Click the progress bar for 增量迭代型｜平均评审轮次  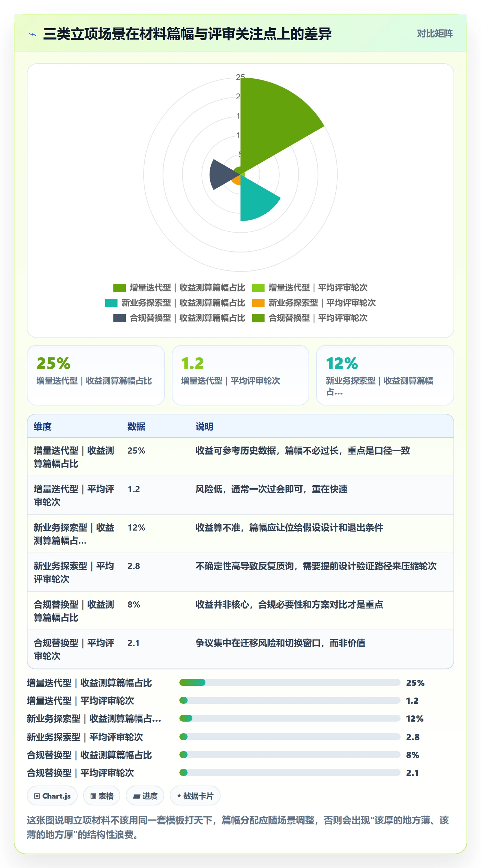click(x=290, y=700)
